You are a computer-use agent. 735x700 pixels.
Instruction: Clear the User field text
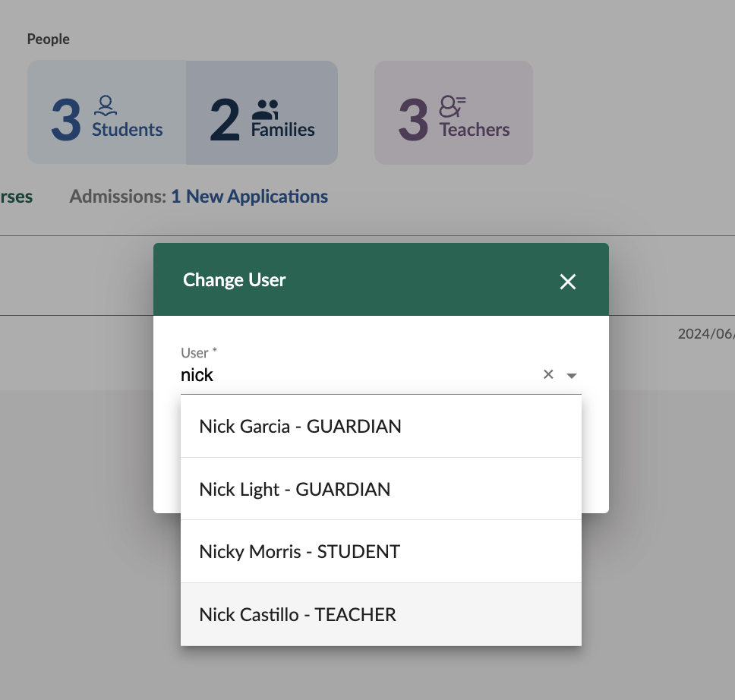pyautogui.click(x=548, y=374)
